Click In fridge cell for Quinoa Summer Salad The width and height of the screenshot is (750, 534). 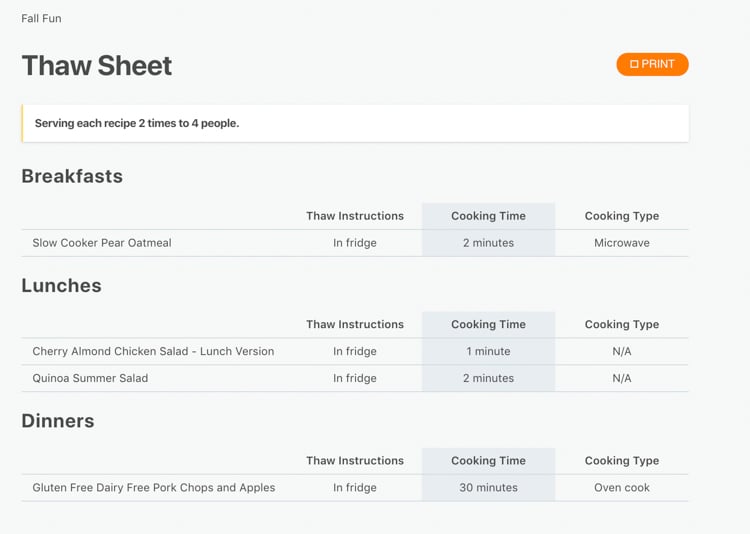click(355, 378)
